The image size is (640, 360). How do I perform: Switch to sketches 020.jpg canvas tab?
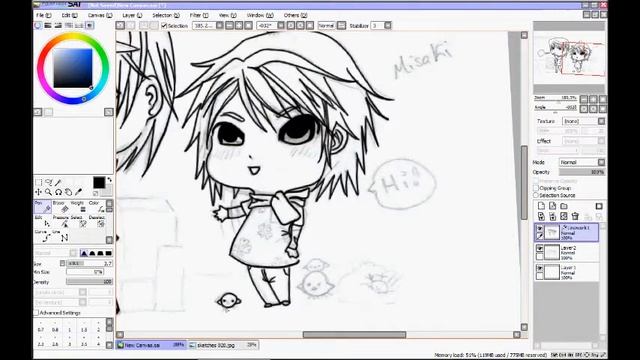pyautogui.click(x=223, y=345)
